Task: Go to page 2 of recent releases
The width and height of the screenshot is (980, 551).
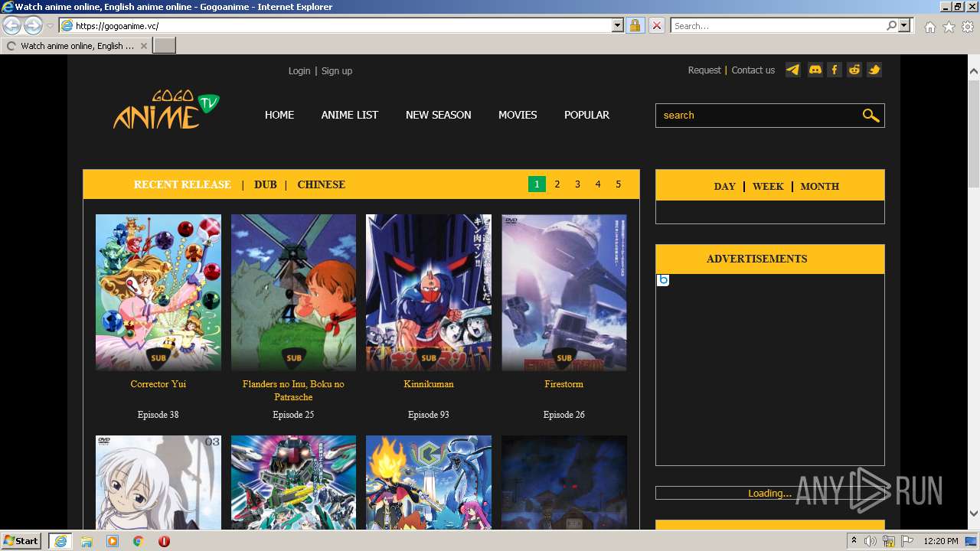Action: (557, 184)
